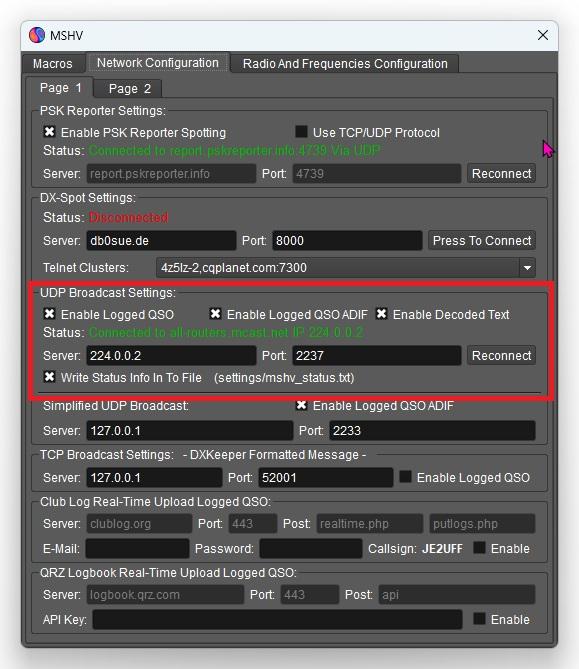Toggle UDP Enable Logged QSO checkbox
Viewport: 579px width, 669px height.
(x=49, y=314)
